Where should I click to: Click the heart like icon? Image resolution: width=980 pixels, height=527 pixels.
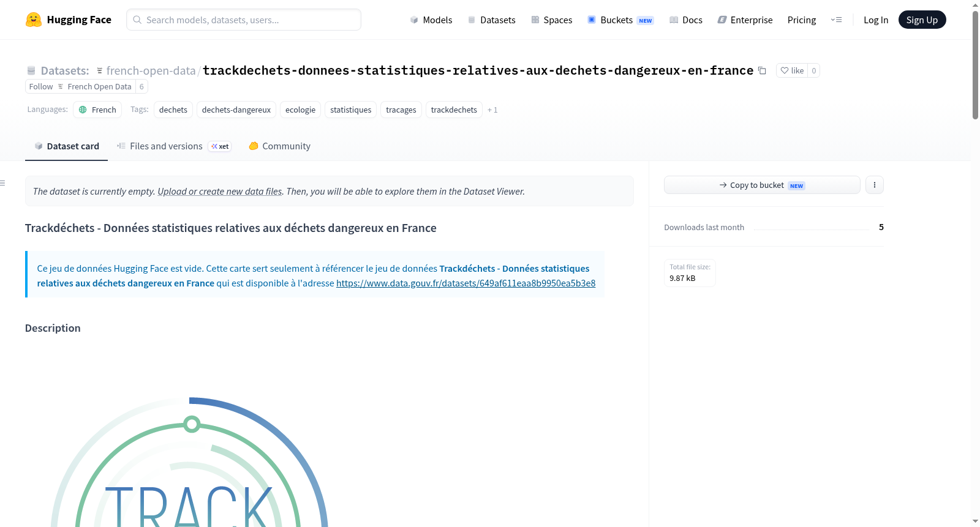click(785, 70)
